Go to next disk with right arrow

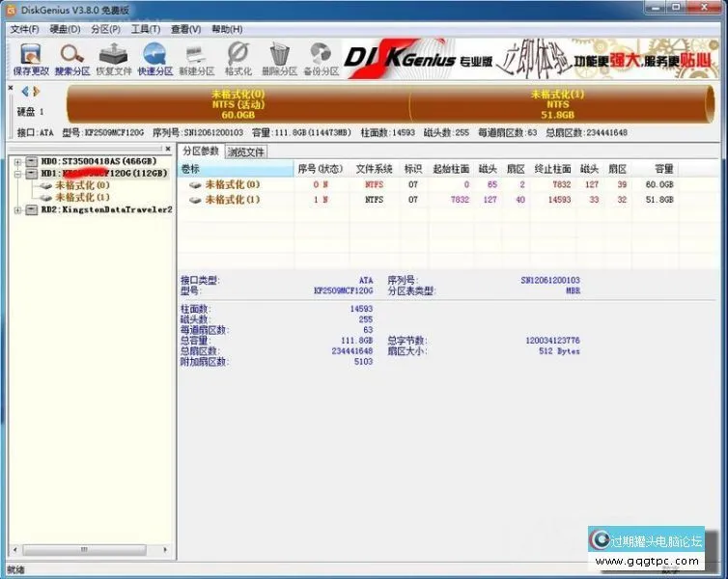coord(36,92)
